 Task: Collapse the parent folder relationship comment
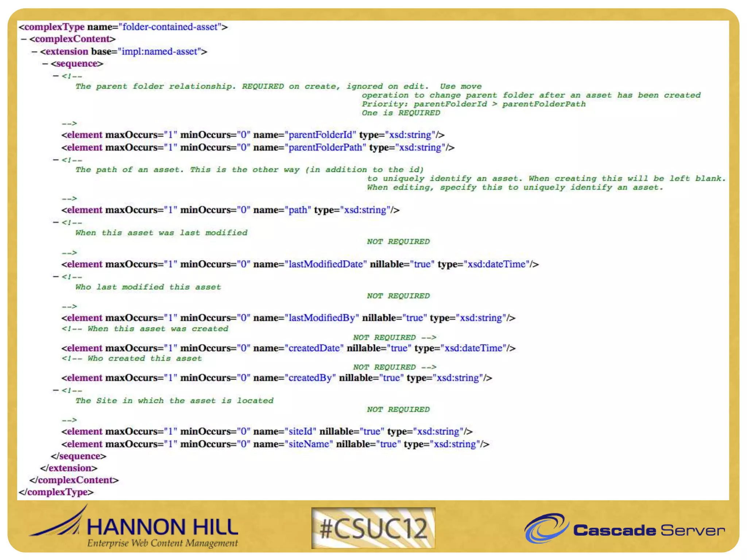(x=56, y=76)
